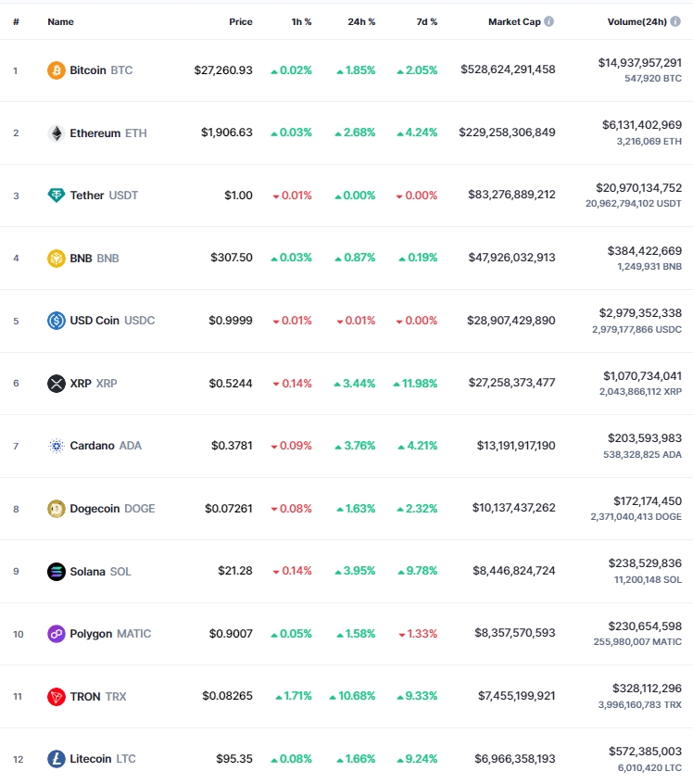The image size is (693, 784).
Task: Click the XRP logo icon
Action: click(56, 384)
